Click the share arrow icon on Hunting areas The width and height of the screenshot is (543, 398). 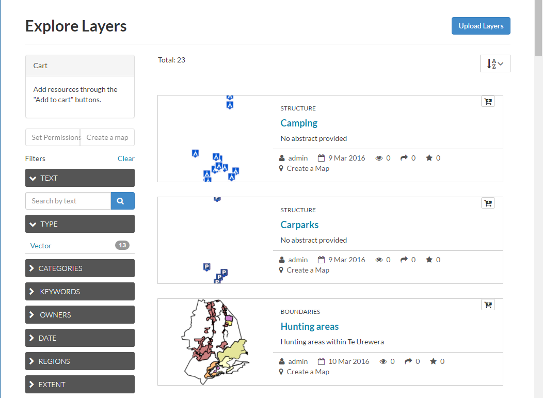point(408,361)
